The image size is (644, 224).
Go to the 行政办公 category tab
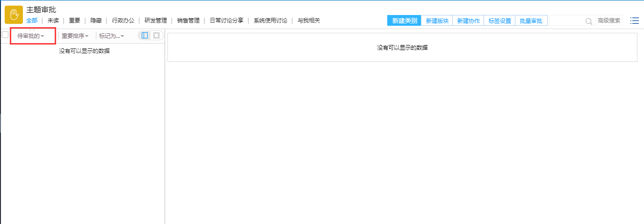(x=123, y=21)
